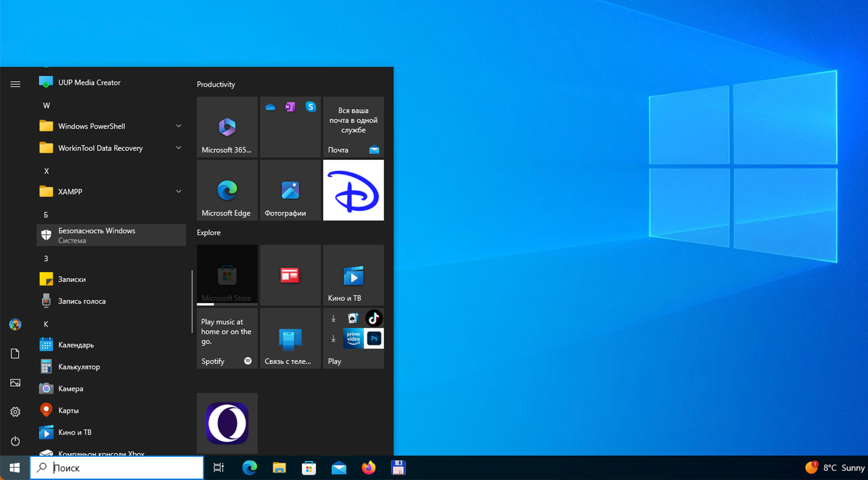The image size is (868, 480).
Task: Open File Explorer from the taskbar
Action: [x=279, y=468]
